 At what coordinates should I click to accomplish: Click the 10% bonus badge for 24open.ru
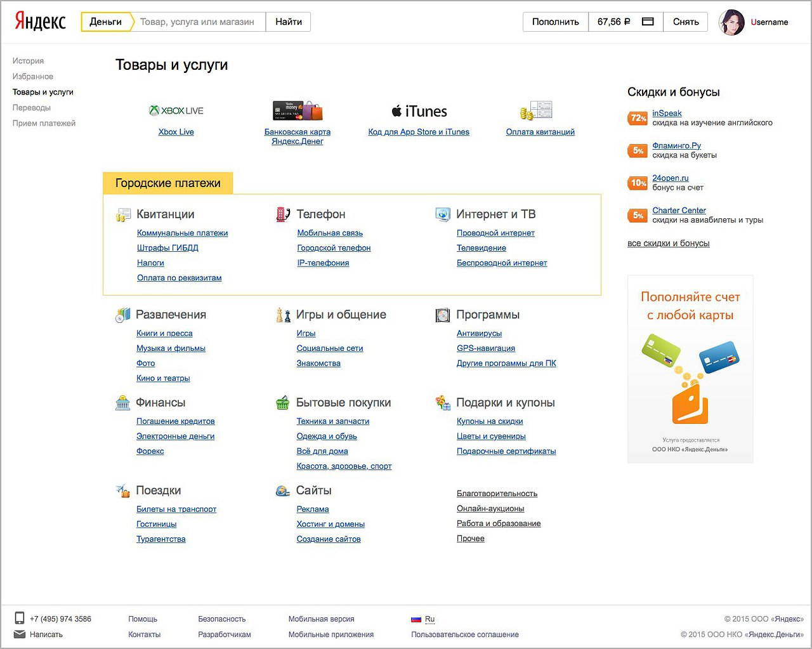[638, 183]
